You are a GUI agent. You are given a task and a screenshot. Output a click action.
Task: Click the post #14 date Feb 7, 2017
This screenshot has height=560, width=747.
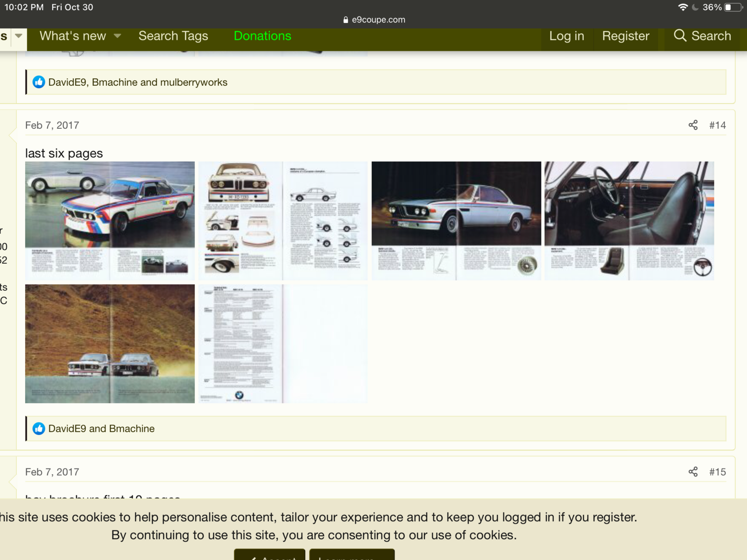pos(52,125)
